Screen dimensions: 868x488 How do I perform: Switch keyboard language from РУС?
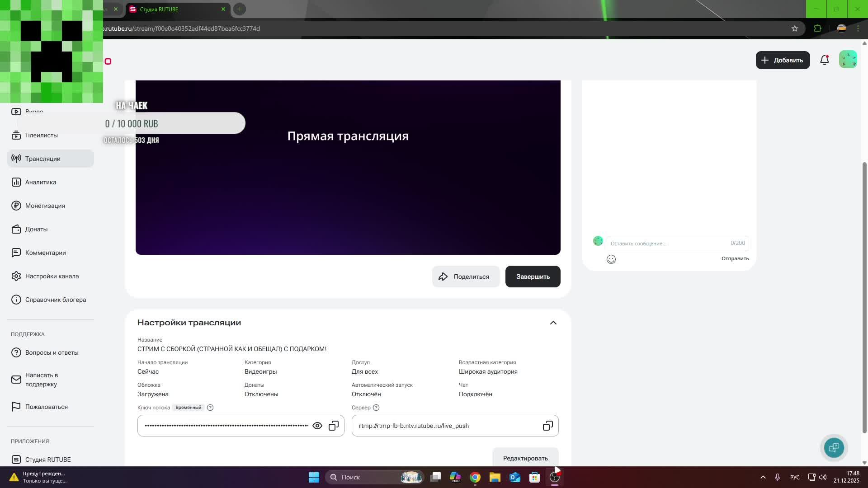(x=794, y=477)
